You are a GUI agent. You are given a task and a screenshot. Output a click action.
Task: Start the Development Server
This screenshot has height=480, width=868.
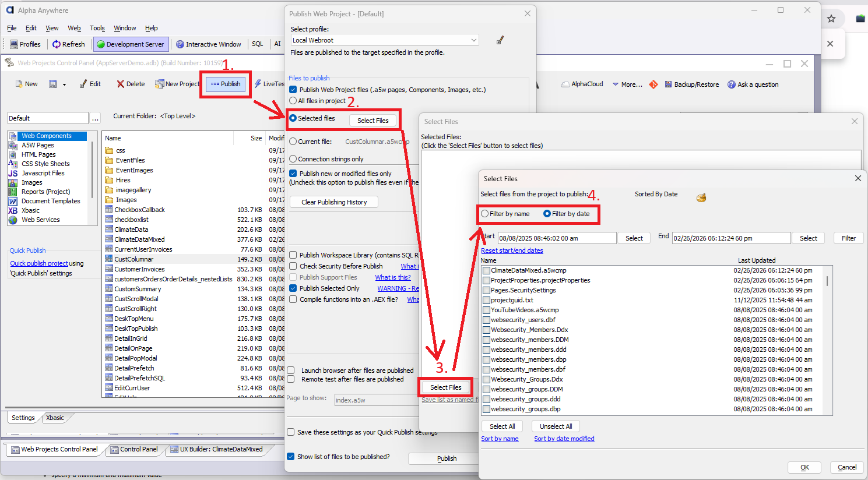(131, 44)
